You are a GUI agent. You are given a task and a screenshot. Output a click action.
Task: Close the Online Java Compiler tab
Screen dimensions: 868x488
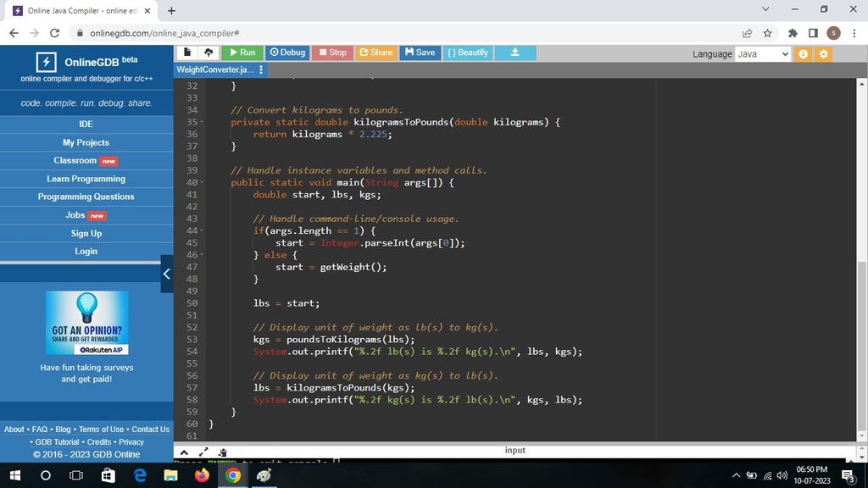[x=147, y=10]
